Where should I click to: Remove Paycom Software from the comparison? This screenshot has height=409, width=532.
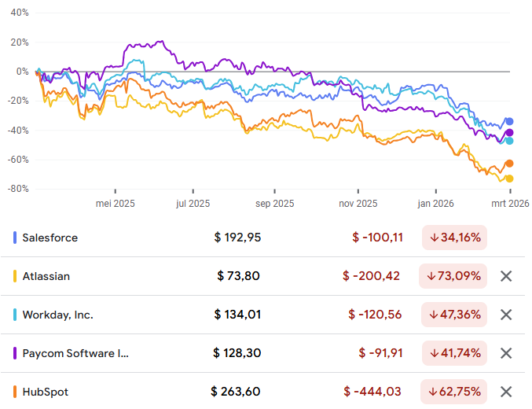coord(506,353)
